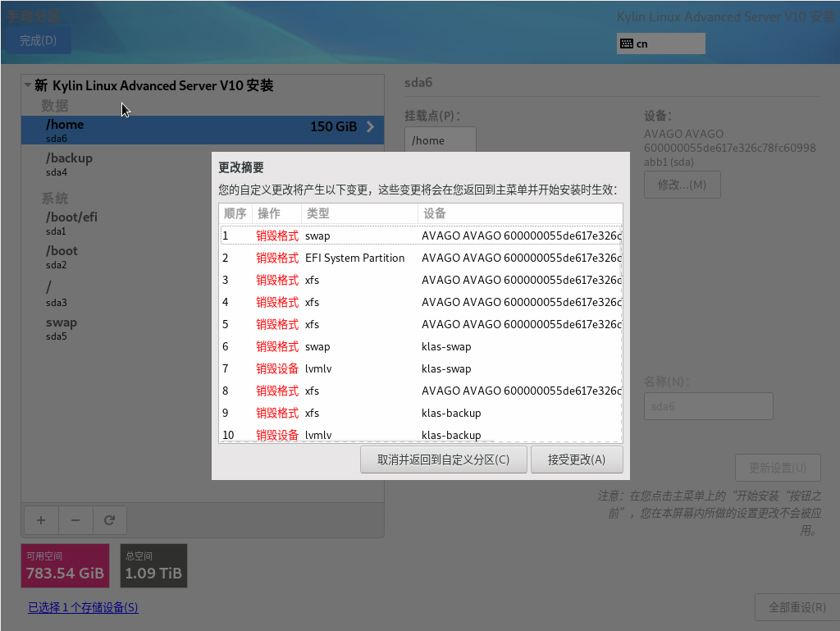Sort the table by the 顺序 column
This screenshot has height=631, width=840.
pos(235,213)
